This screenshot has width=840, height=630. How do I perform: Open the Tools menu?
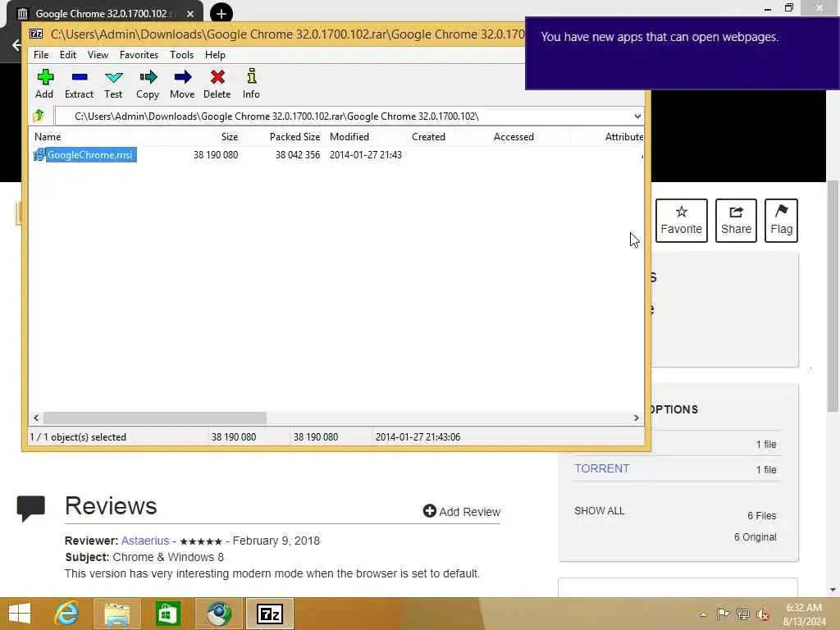coord(181,55)
